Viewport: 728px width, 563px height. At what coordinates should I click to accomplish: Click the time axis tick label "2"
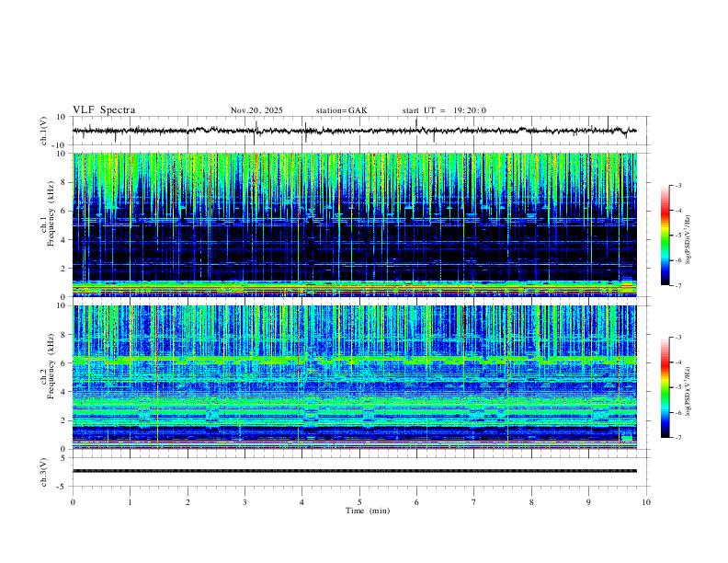coord(188,502)
